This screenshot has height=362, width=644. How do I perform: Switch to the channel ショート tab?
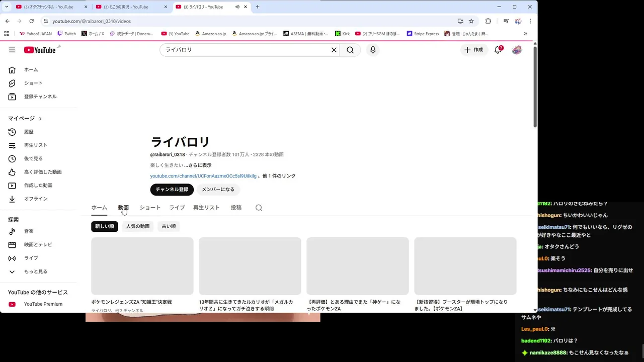coord(150,208)
